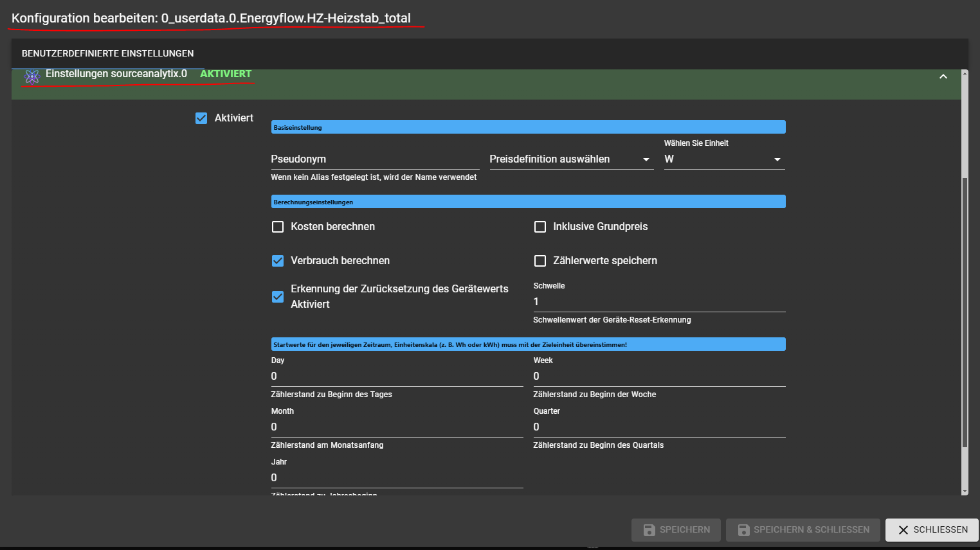Click the Schwelle input field
The width and height of the screenshot is (980, 550).
tap(659, 302)
